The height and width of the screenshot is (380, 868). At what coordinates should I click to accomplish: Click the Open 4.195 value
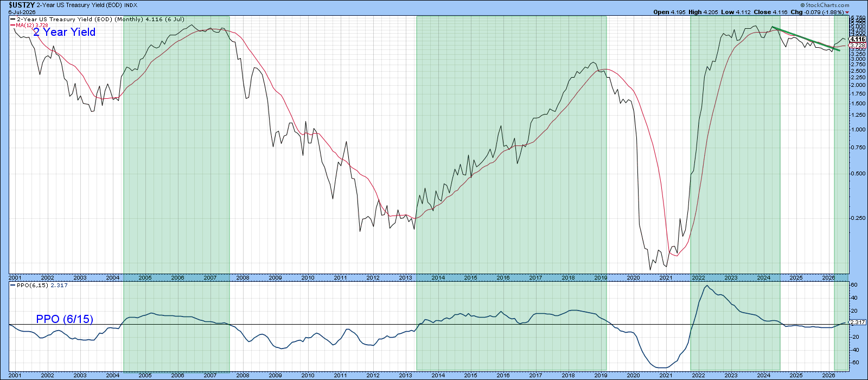point(670,12)
